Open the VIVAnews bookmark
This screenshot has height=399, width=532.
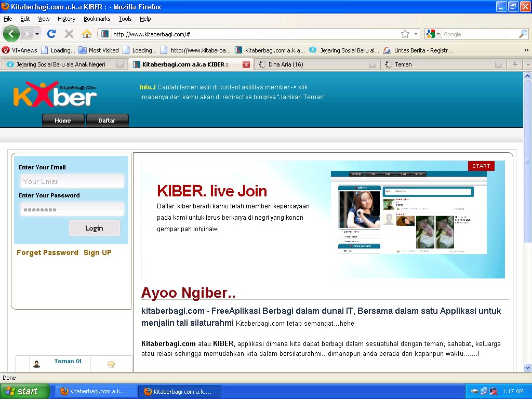point(19,50)
